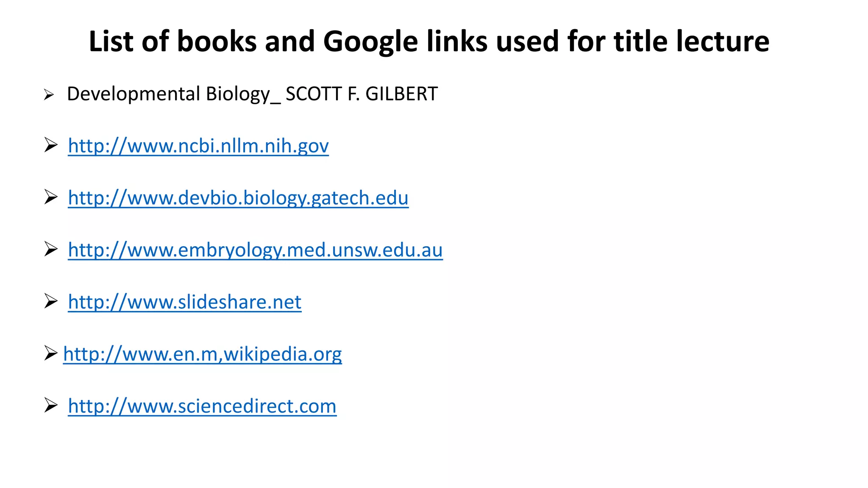Visit the slideshare.net link
The width and height of the screenshot is (868, 488).
click(184, 302)
